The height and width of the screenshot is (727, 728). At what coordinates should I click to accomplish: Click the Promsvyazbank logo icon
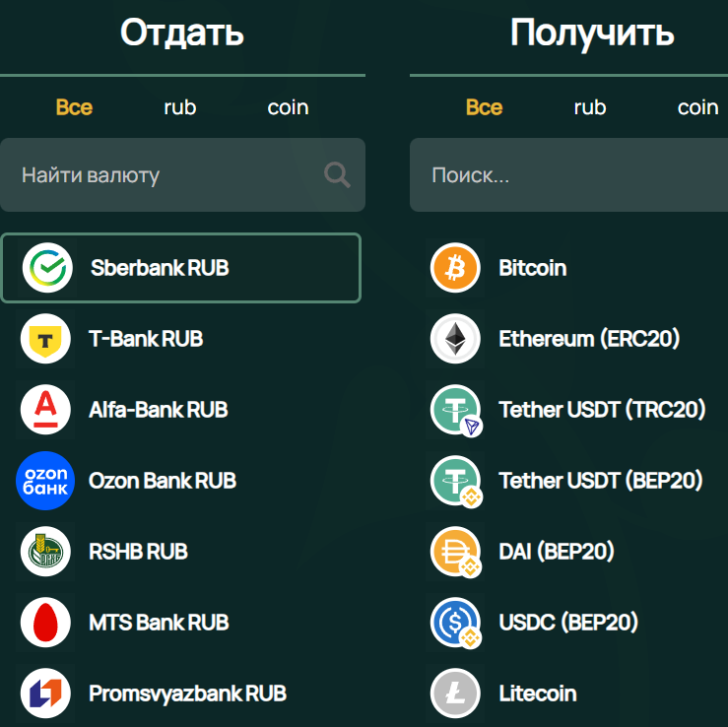[x=45, y=694]
